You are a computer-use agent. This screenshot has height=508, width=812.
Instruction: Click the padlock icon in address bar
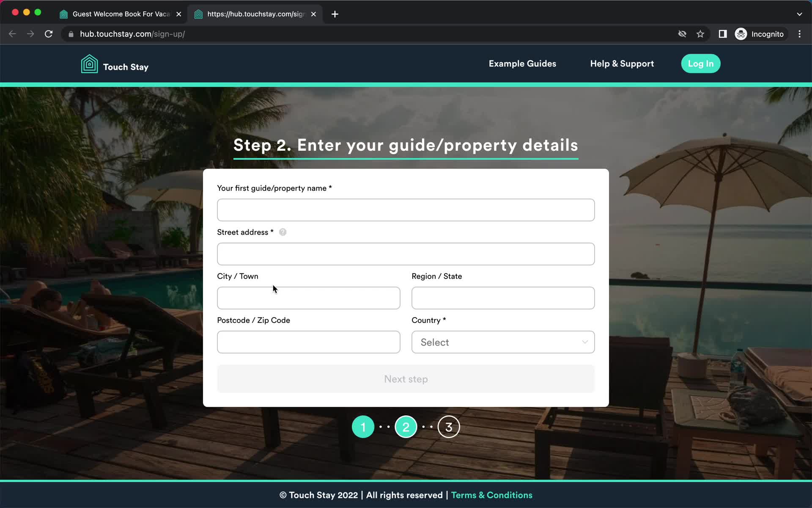click(71, 34)
